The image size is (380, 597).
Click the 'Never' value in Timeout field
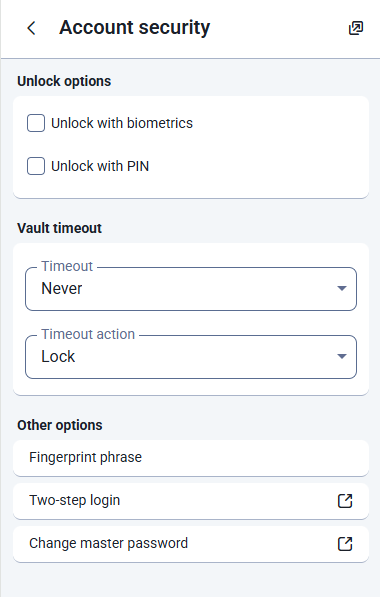click(62, 289)
